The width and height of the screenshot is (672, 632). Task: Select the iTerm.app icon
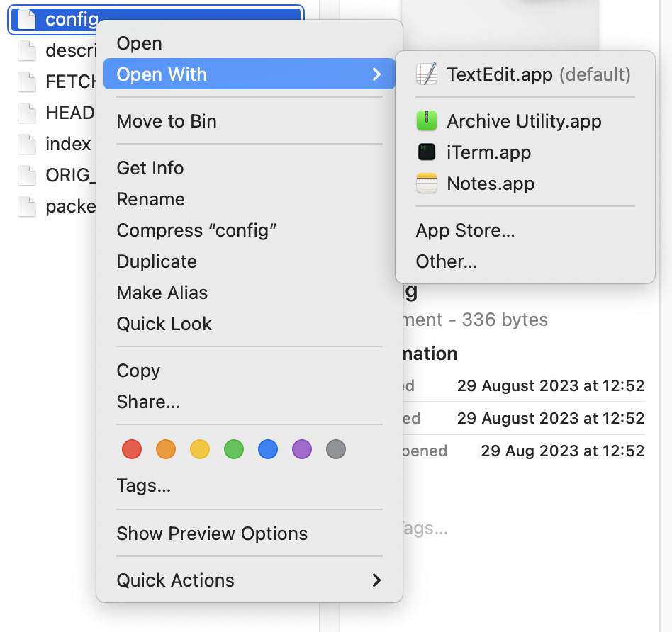click(426, 152)
